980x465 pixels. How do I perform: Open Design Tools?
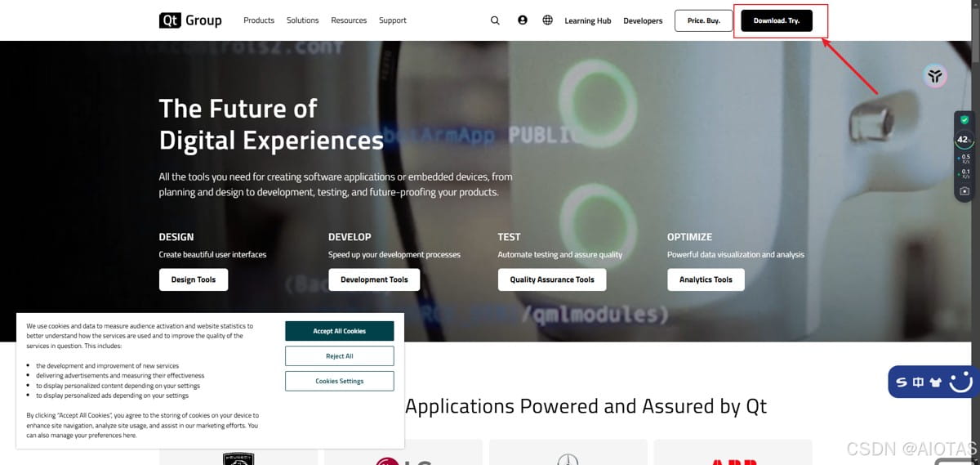click(x=194, y=279)
